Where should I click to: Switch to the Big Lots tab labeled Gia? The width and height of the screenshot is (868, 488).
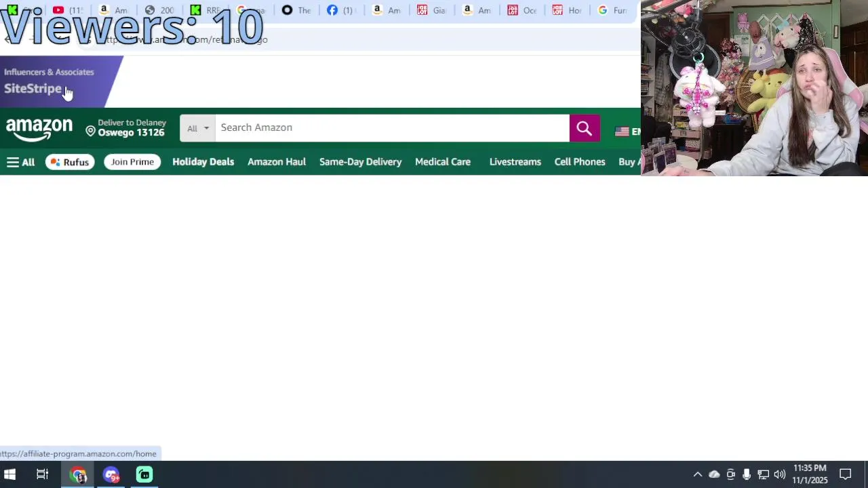point(431,10)
